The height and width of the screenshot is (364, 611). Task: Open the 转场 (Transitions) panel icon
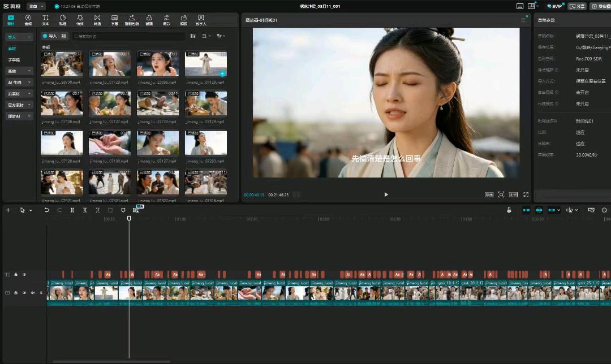[x=97, y=20]
